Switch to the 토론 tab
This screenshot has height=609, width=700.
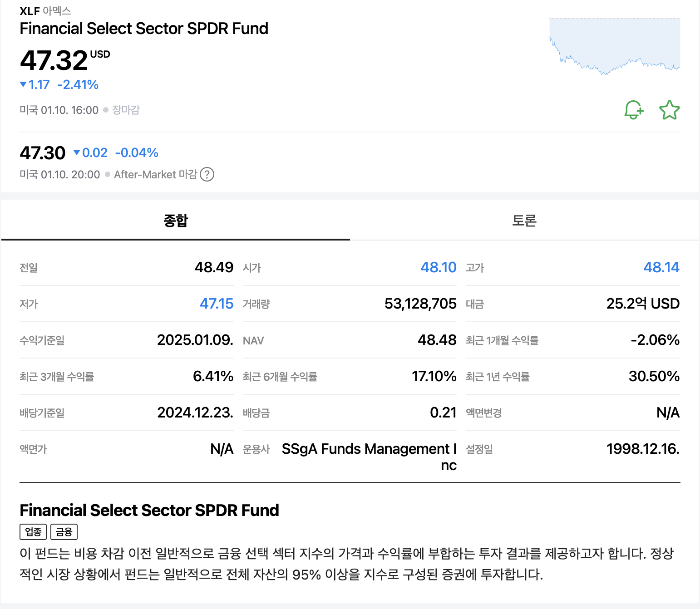[x=524, y=221]
